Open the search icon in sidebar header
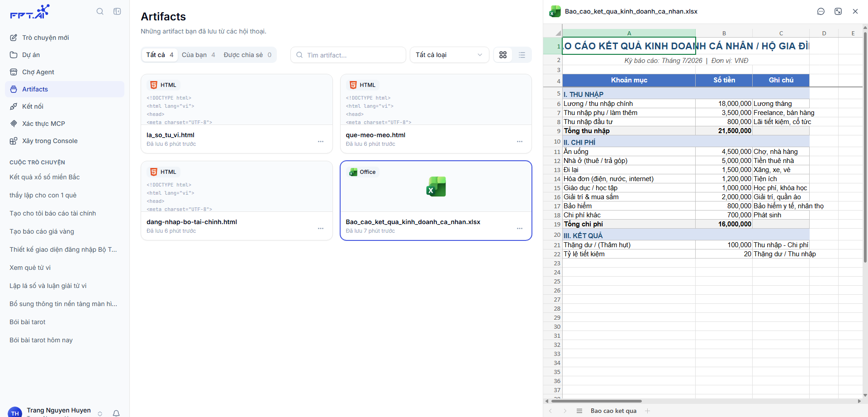The image size is (868, 417). pos(100,11)
